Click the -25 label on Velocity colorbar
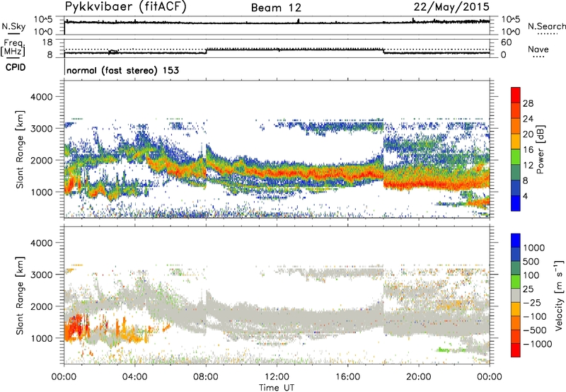 pyautogui.click(x=532, y=302)
